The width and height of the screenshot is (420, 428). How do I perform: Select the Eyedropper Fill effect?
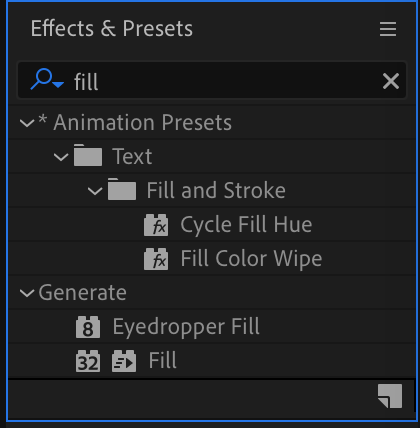tap(186, 326)
